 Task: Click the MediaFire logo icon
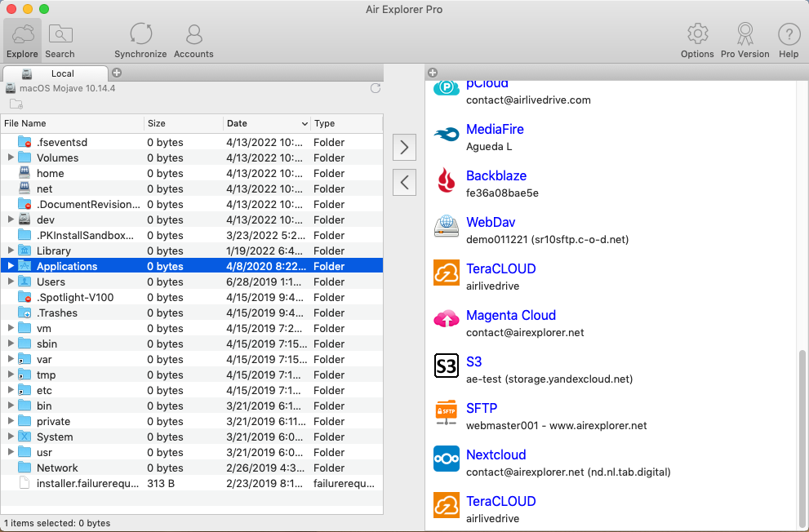point(447,135)
